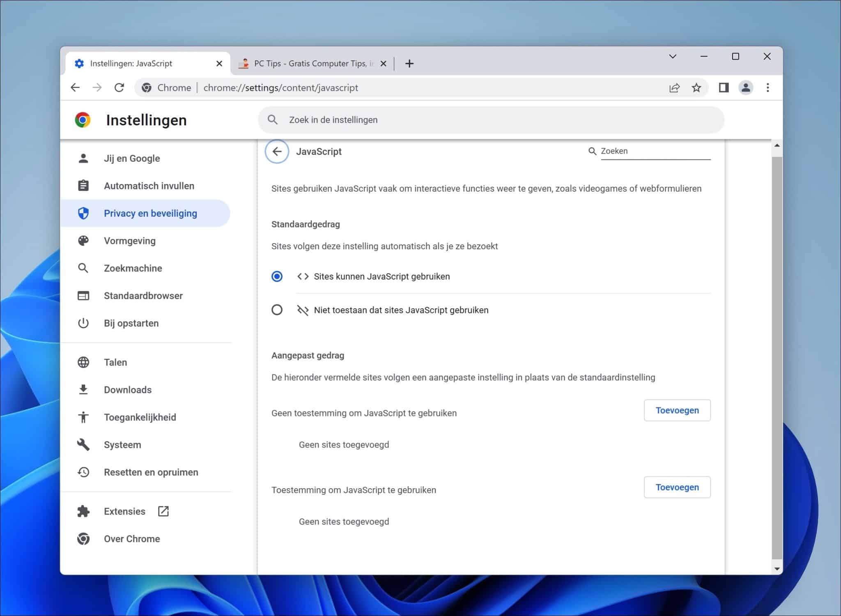Bookmark this page with the star icon
Image resolution: width=841 pixels, height=616 pixels.
click(696, 87)
